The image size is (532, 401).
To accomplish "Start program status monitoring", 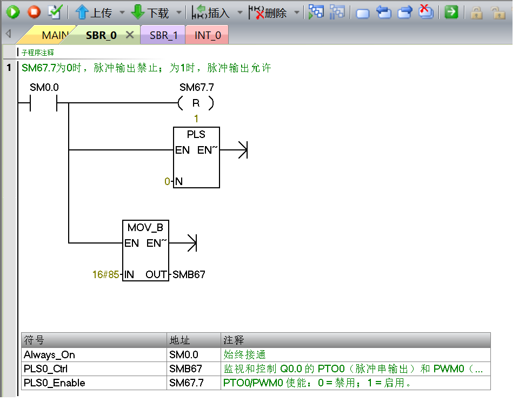I will 317,12.
